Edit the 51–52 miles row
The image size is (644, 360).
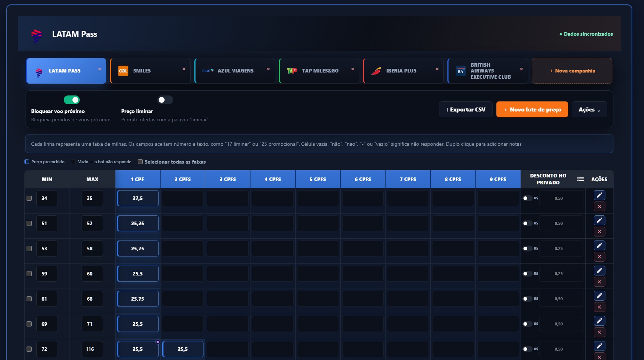599,220
